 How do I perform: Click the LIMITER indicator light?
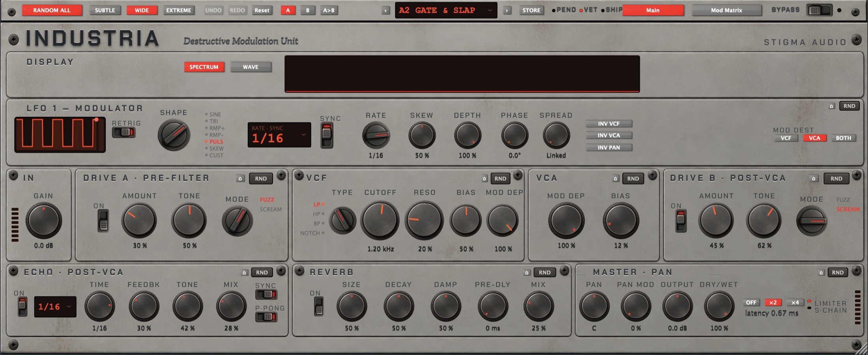coord(809,301)
